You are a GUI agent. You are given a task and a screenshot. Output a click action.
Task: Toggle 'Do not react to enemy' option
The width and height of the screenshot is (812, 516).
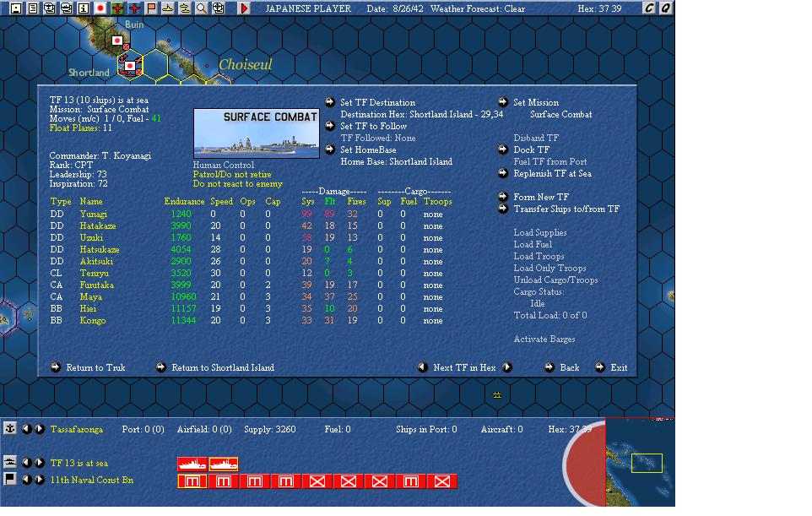point(238,183)
